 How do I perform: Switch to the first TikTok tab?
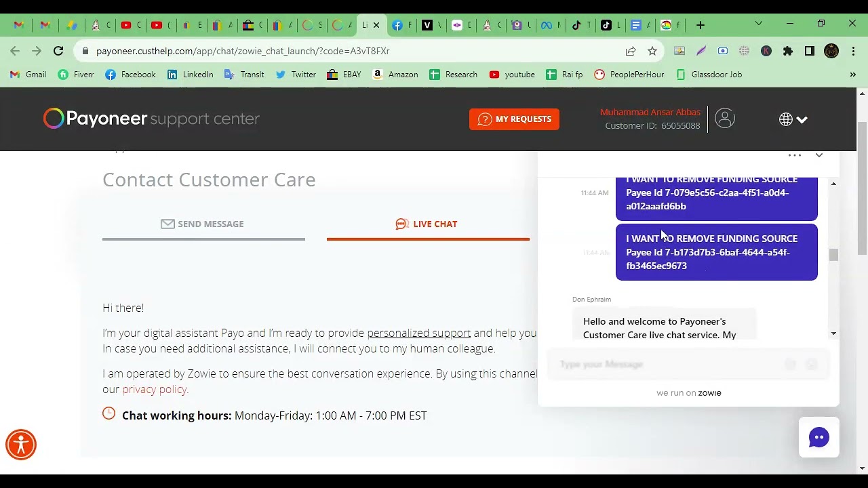(580, 25)
